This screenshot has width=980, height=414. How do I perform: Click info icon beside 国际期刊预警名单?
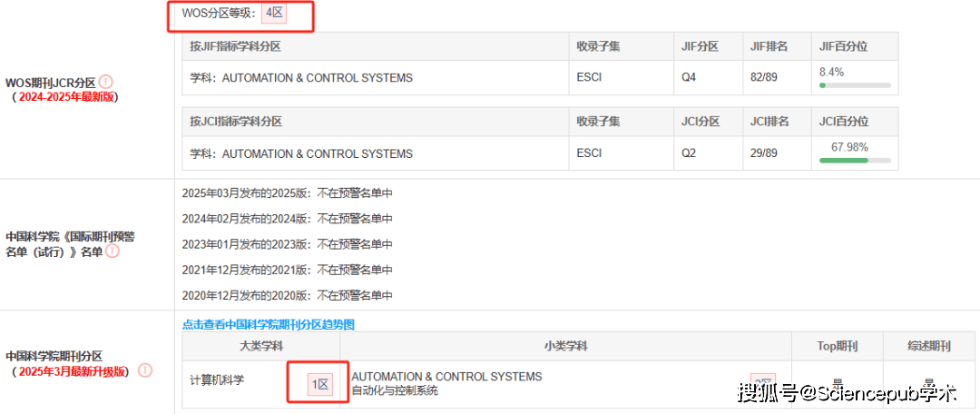coord(112,251)
